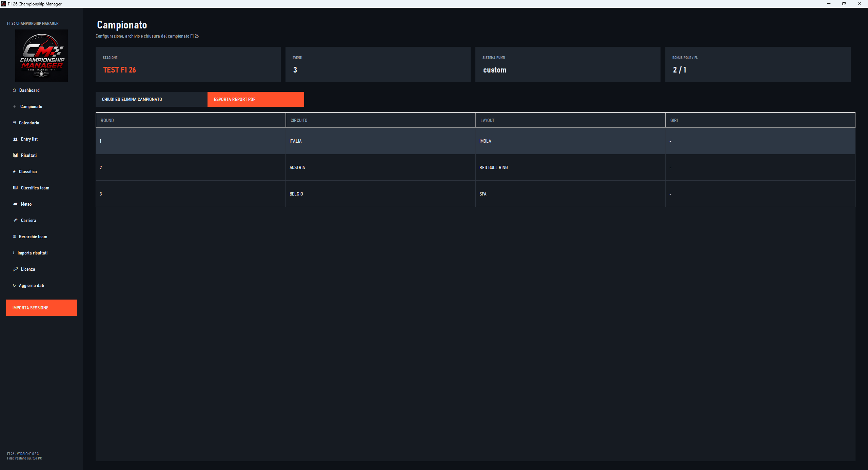This screenshot has width=868, height=470.
Task: Click the Meteo cloud icon
Action: 15,204
